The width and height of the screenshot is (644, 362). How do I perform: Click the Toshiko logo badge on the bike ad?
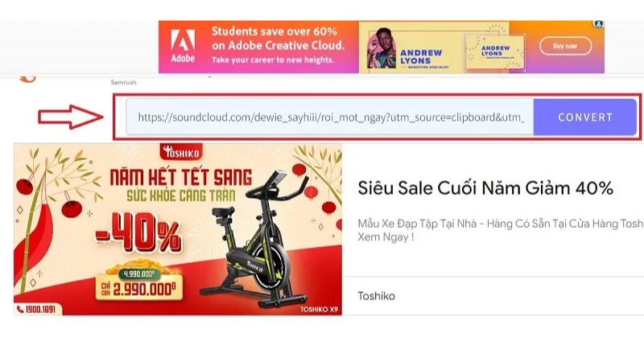click(x=181, y=152)
